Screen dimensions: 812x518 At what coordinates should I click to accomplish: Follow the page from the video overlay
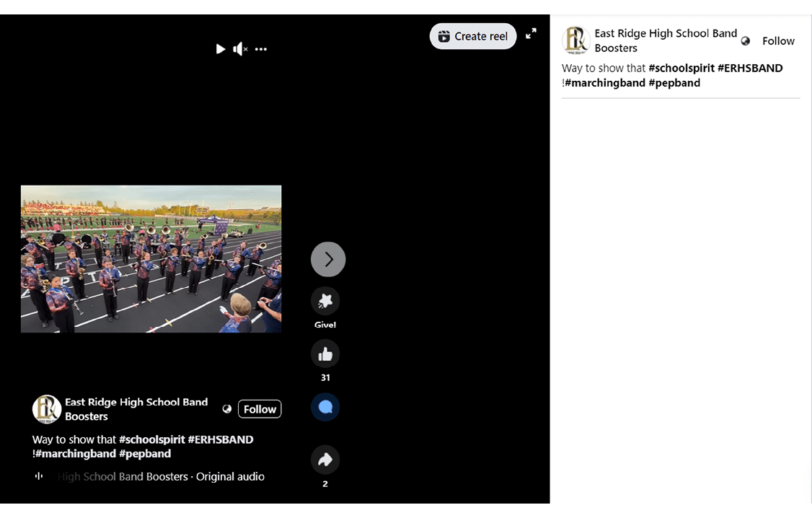[260, 409]
